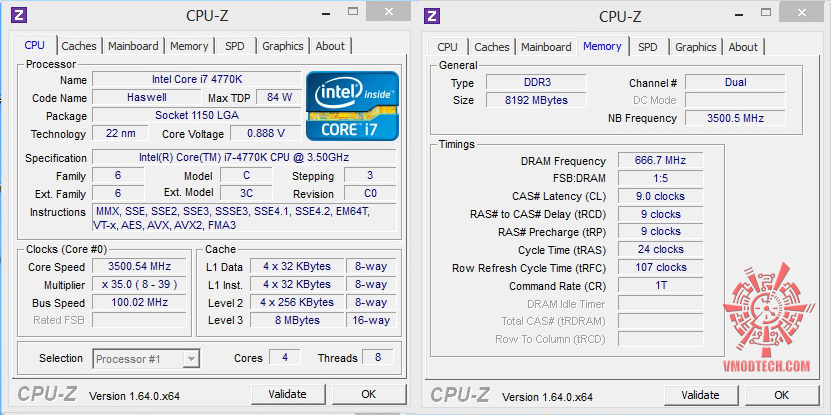Open Caches tab in right window
The height and width of the screenshot is (416, 834).
tap(491, 47)
